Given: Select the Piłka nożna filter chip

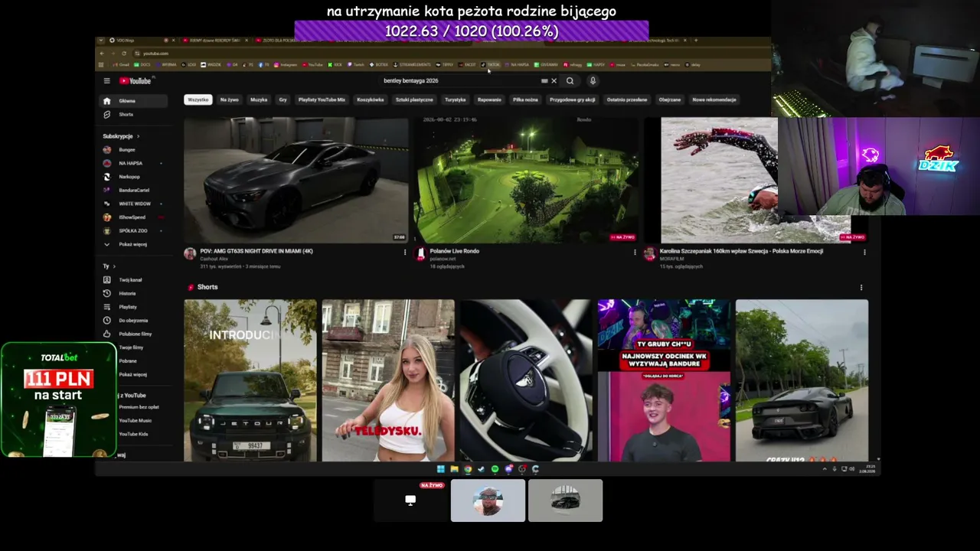Looking at the screenshot, I should (525, 99).
